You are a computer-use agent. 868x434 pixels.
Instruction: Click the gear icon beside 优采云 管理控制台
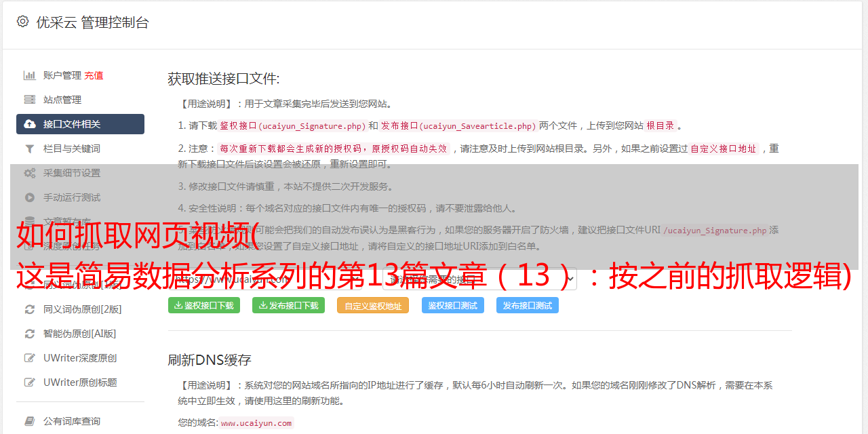(x=22, y=22)
